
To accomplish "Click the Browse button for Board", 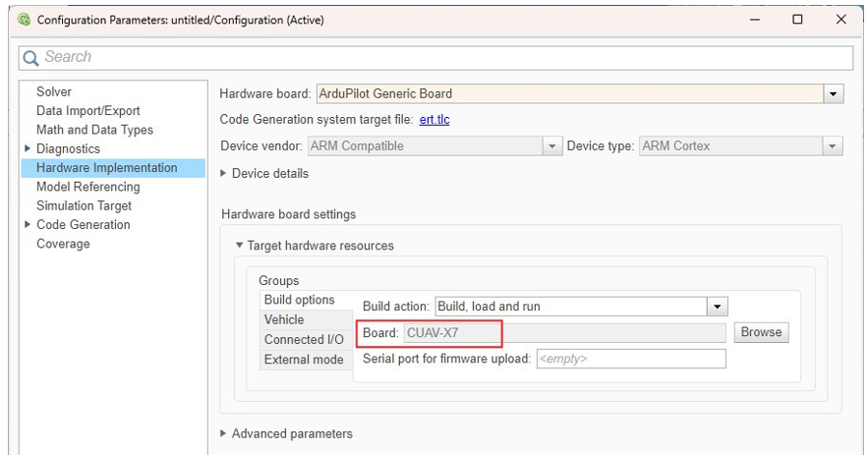I will pos(761,333).
